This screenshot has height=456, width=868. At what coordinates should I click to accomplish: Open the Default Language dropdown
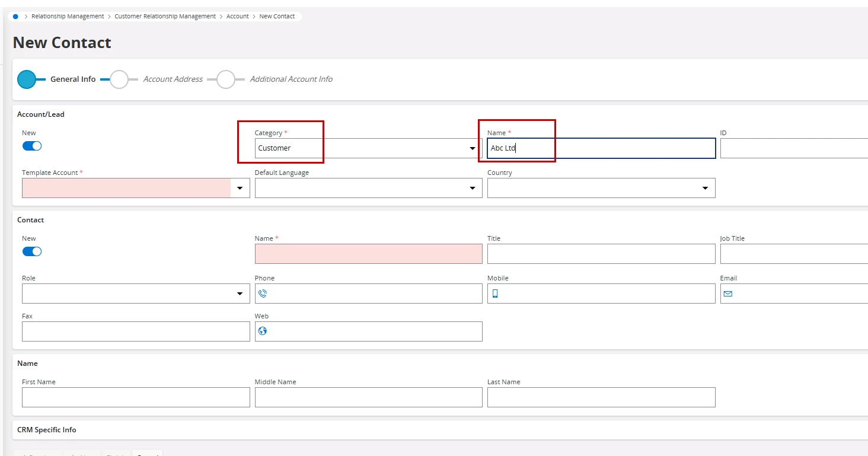point(473,188)
